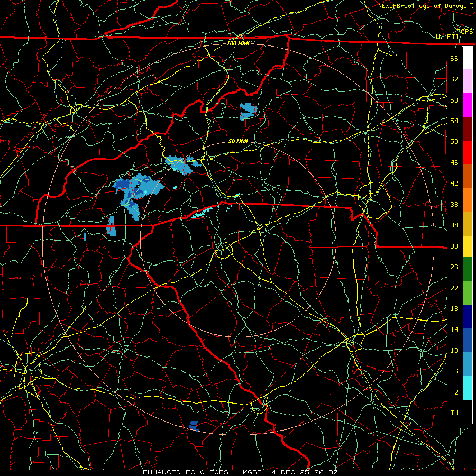476x476 pixels.
Task: Click the 50 value on the legend scale
Action: point(454,141)
